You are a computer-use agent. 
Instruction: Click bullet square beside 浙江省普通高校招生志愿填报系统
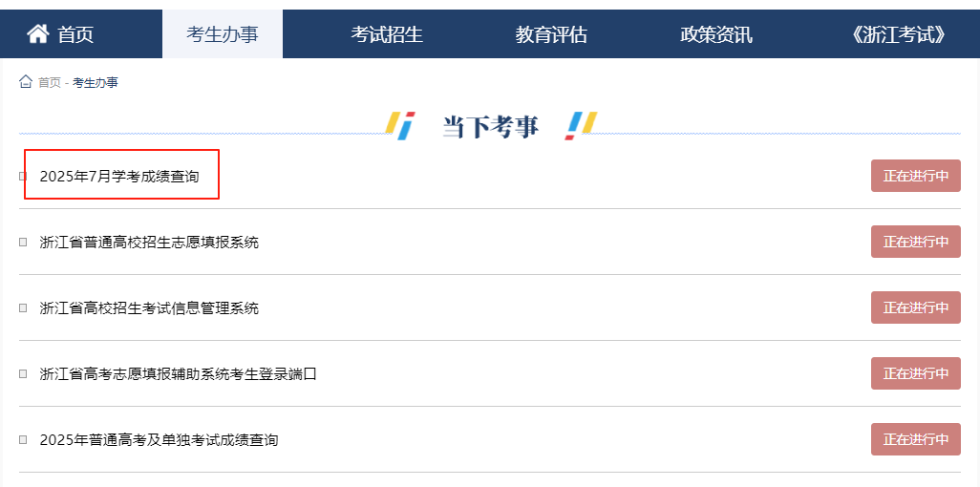point(23,242)
